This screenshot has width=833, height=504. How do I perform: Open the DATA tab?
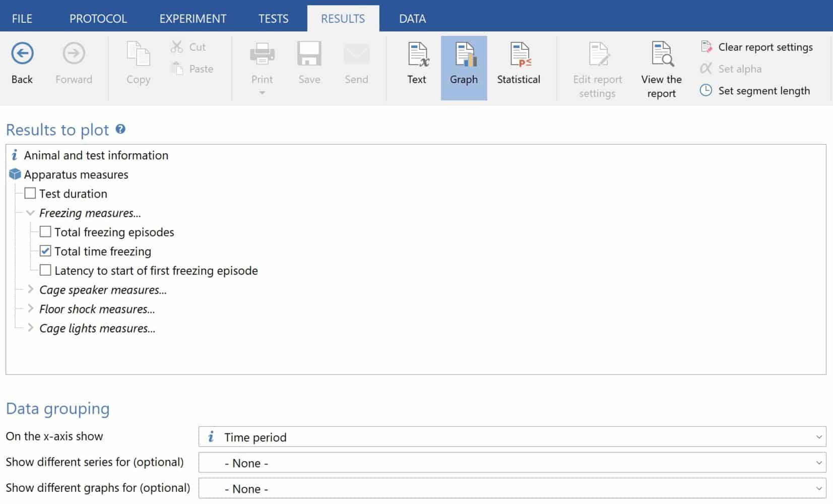[x=412, y=19]
